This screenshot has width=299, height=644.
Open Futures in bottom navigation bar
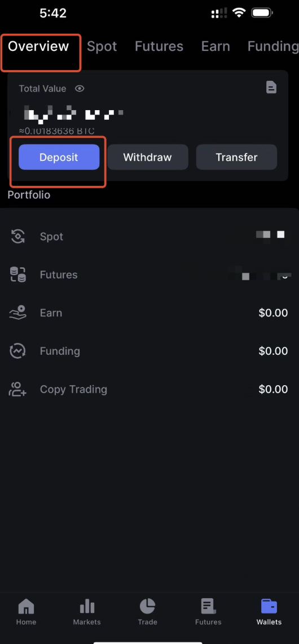click(x=208, y=612)
